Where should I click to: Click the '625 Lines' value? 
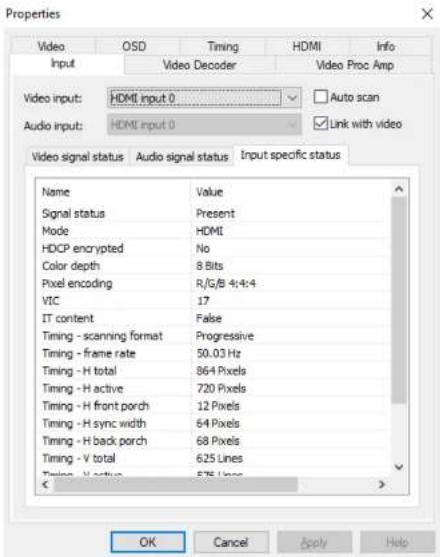[x=219, y=458]
